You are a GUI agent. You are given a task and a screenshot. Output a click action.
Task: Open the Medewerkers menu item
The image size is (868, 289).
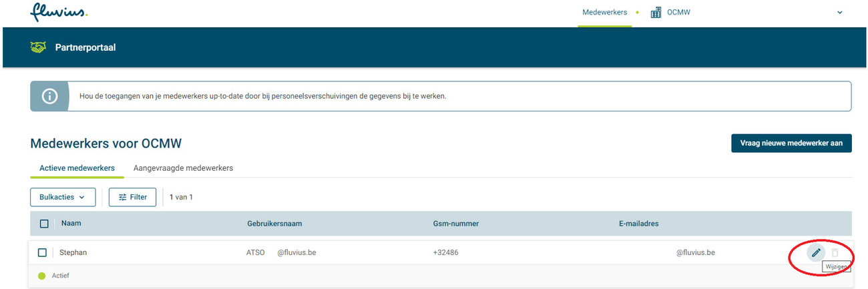click(x=604, y=12)
